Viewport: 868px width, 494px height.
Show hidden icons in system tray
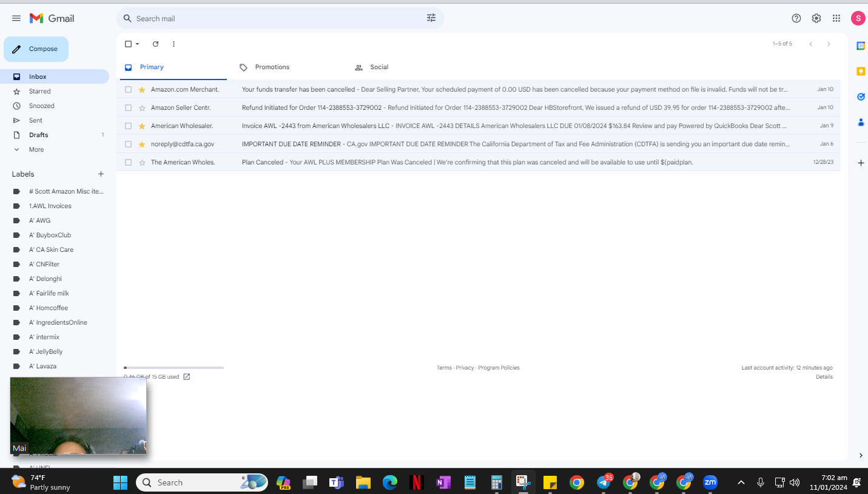(x=741, y=482)
